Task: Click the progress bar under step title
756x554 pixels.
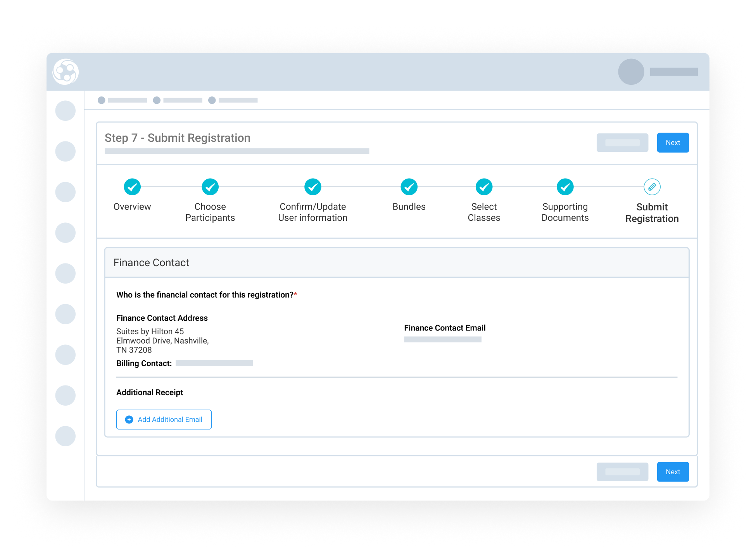Action: pos(237,151)
